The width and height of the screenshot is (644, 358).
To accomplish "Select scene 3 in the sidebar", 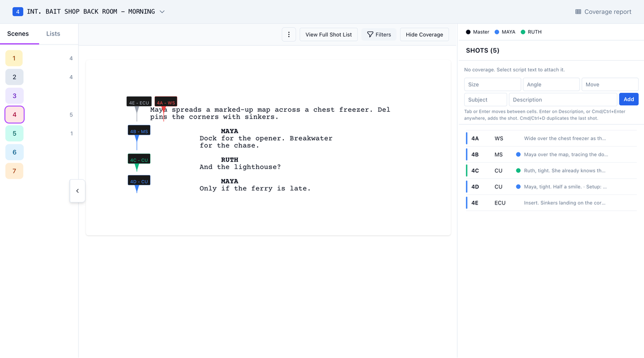I will point(14,96).
